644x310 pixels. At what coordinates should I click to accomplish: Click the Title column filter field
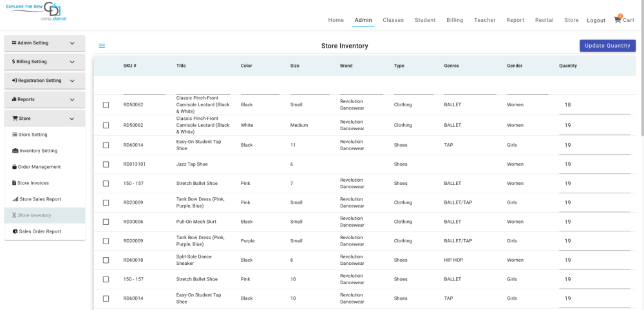tap(203, 88)
